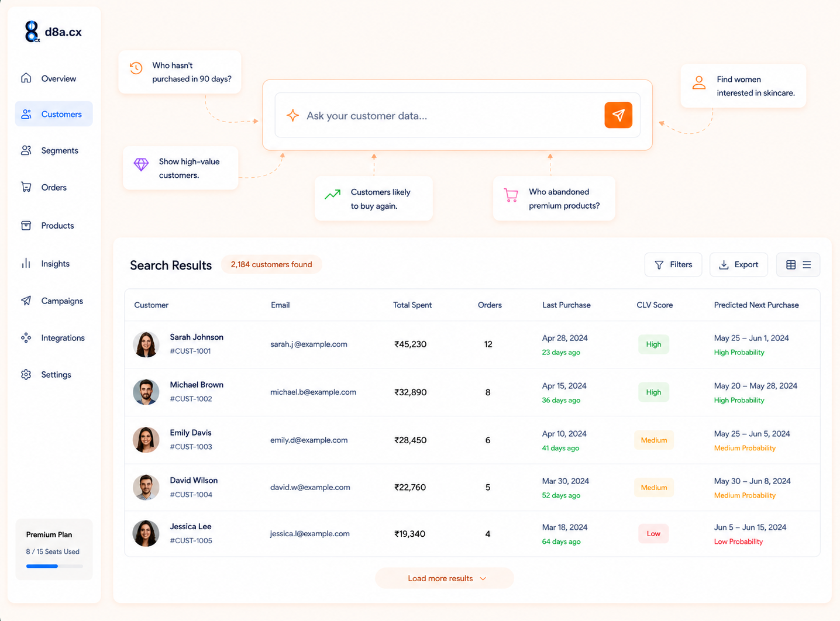
Task: Click the Export button label
Action: [746, 265]
